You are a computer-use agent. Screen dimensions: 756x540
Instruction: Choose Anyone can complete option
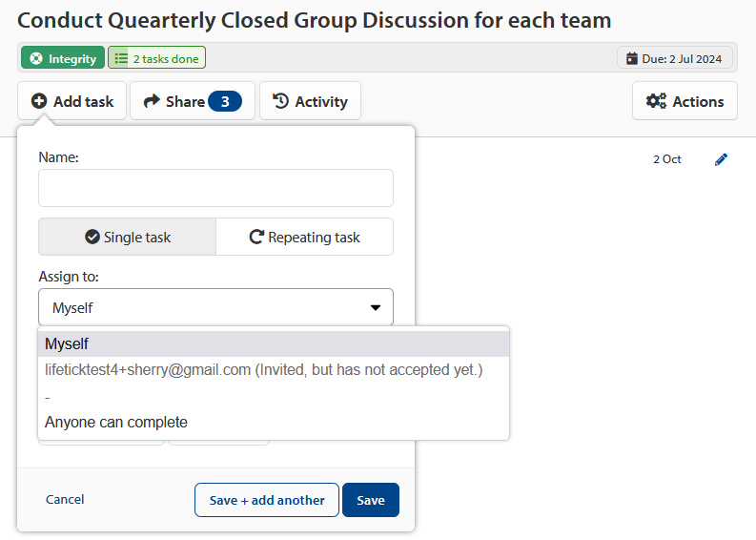point(274,422)
